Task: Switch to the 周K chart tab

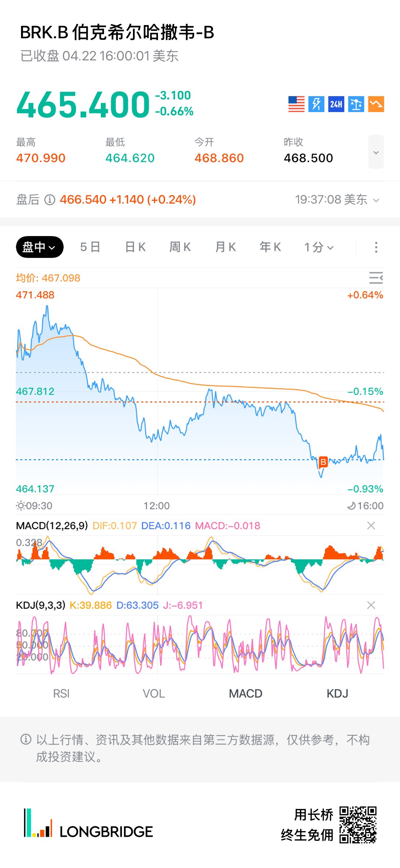Action: 180,247
